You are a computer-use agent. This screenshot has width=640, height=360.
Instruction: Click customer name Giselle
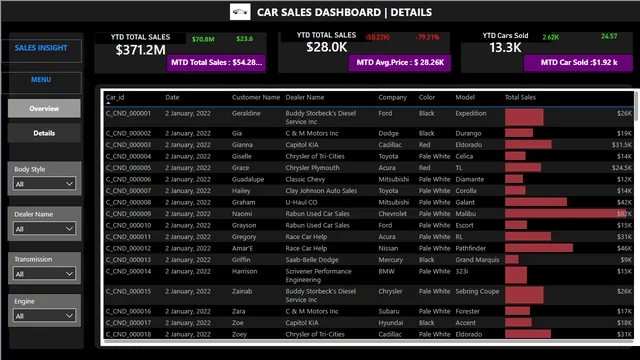(x=242, y=156)
